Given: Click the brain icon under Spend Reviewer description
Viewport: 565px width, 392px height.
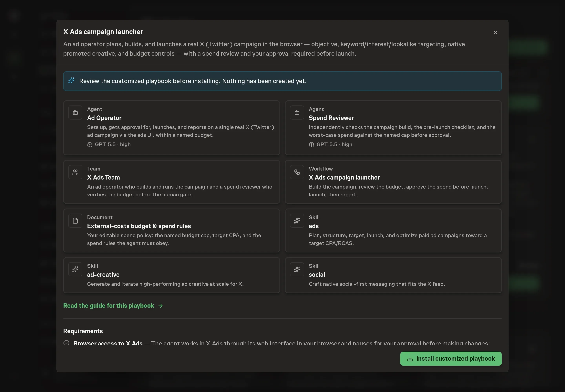Looking at the screenshot, I should [x=311, y=145].
